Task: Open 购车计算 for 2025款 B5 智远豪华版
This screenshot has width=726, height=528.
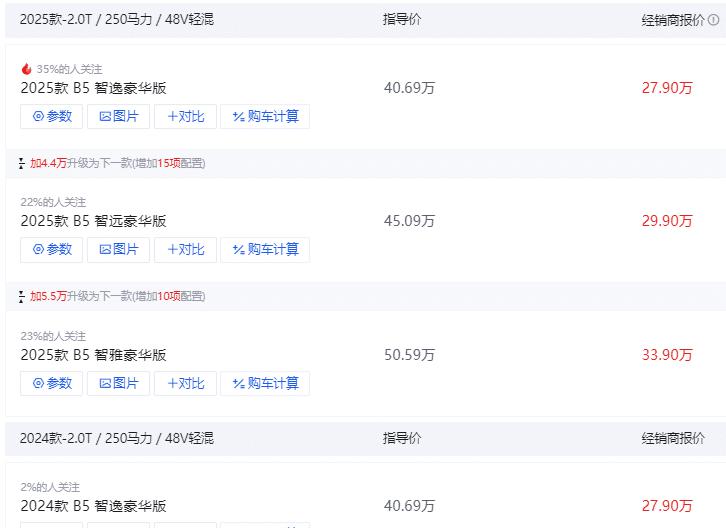Action: tap(265, 250)
